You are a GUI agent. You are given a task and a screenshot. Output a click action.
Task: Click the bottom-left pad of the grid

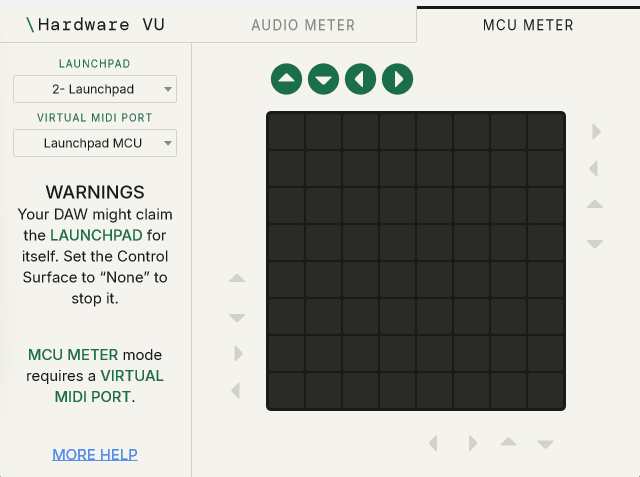pyautogui.click(x=287, y=390)
